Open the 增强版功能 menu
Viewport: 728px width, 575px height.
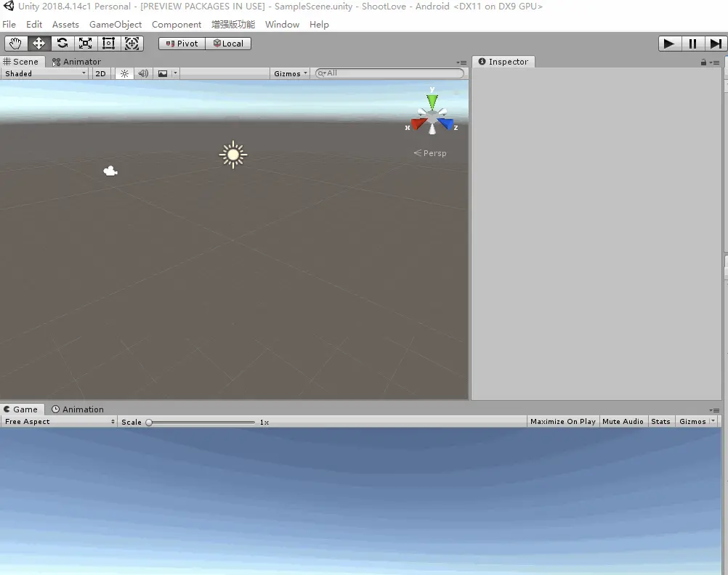click(x=233, y=24)
